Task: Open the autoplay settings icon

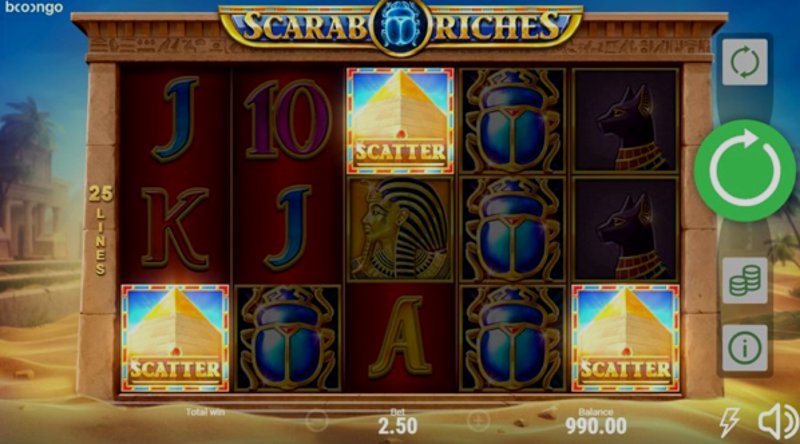Action: 744,62
